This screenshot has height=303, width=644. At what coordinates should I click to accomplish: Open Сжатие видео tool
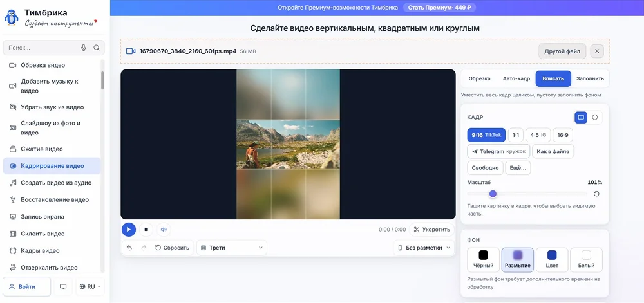point(52,149)
